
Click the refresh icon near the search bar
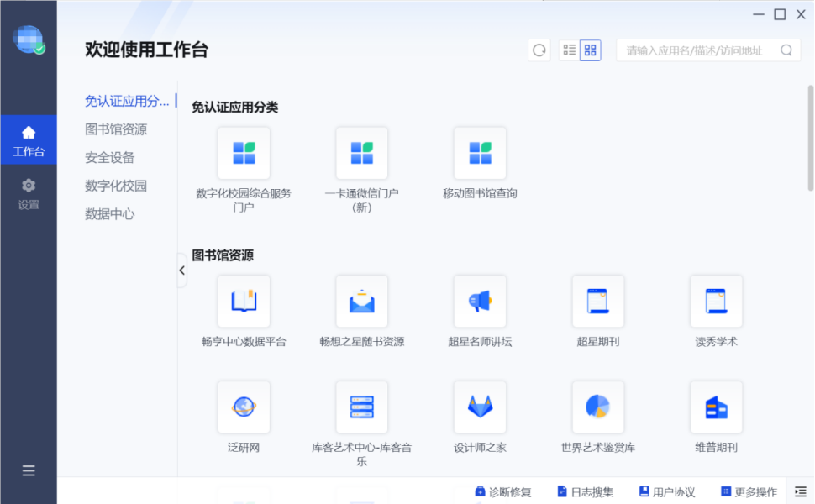click(x=539, y=50)
